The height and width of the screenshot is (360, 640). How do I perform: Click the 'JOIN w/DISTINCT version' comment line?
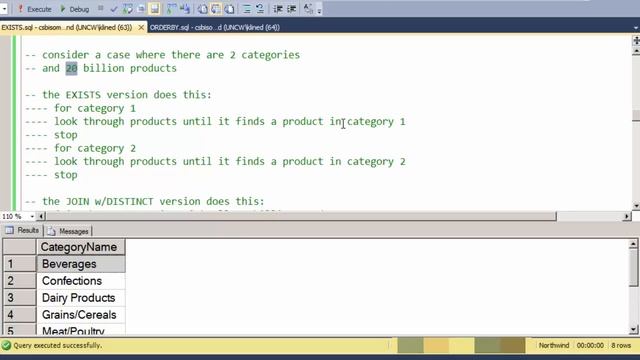tap(144, 201)
